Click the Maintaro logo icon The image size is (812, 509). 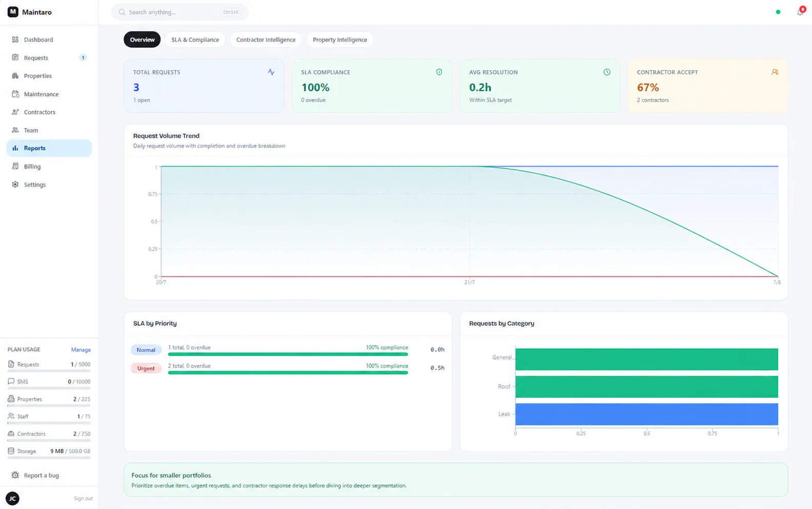pos(13,12)
